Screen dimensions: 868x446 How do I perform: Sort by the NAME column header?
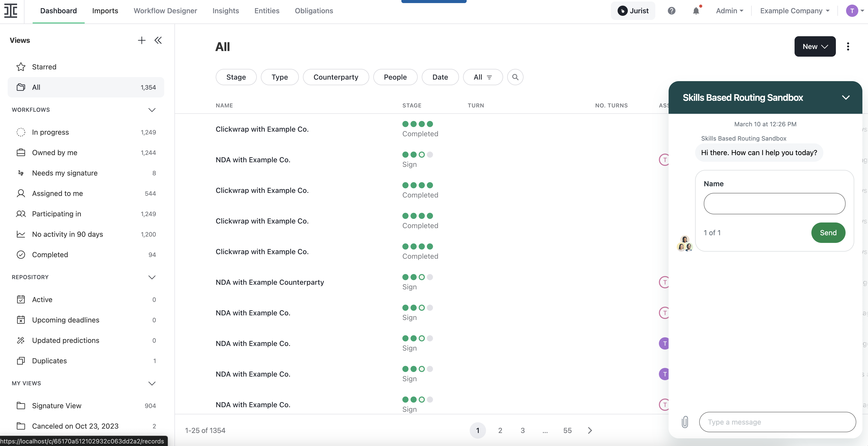tap(224, 106)
